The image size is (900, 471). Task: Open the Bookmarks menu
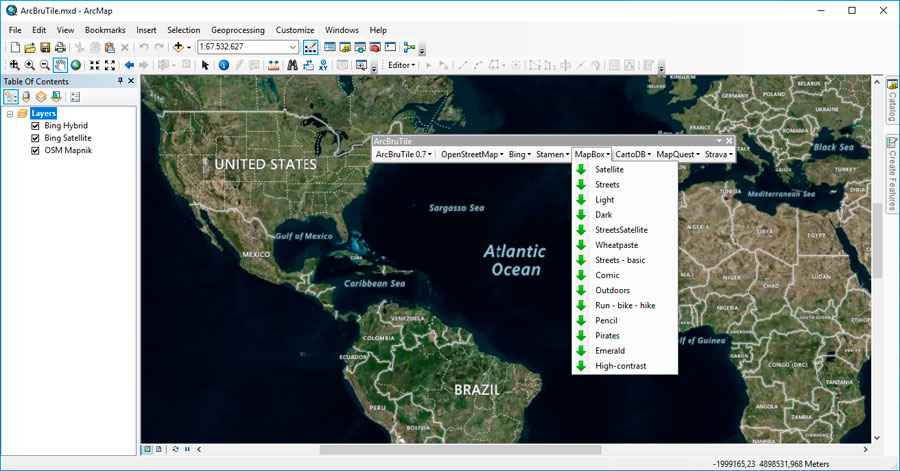click(105, 30)
